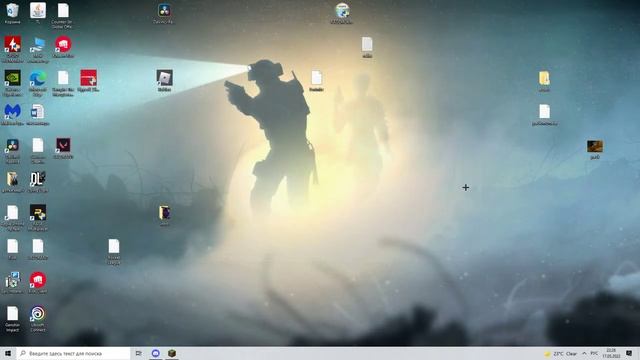This screenshot has width=640, height=360.
Task: Open the notification center icon
Action: [x=629, y=353]
